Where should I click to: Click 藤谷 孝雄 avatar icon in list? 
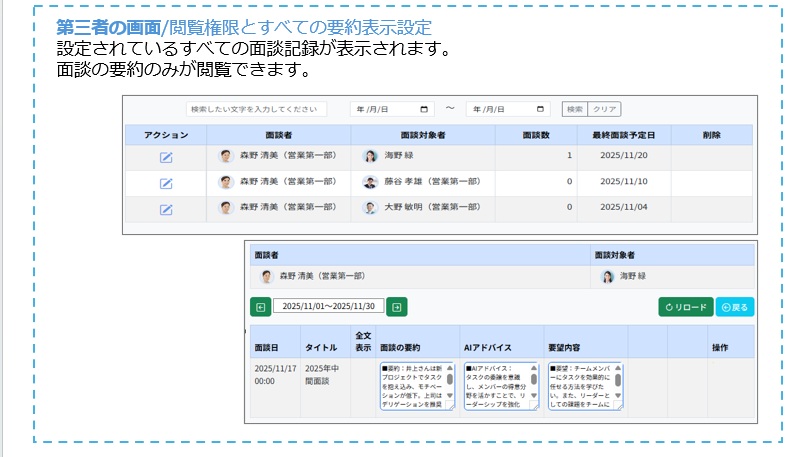370,182
